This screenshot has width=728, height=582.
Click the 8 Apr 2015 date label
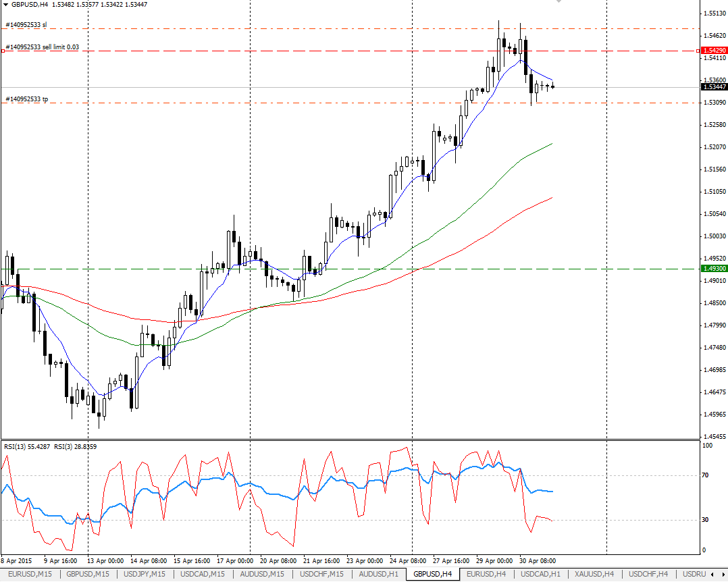click(16, 560)
